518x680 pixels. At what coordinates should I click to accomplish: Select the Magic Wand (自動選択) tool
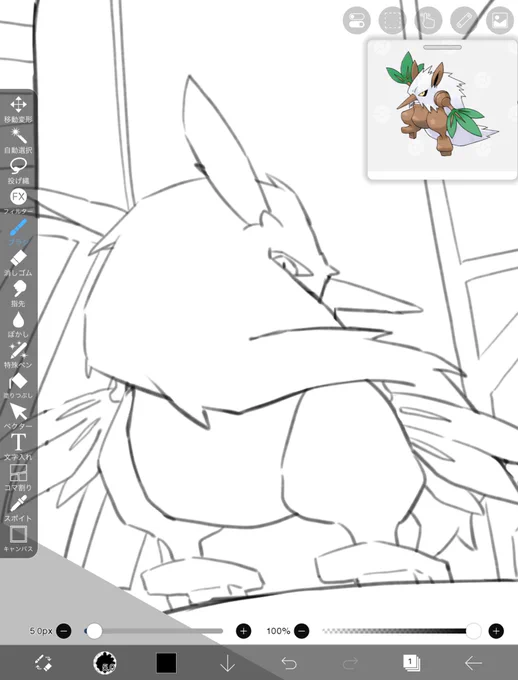coord(18,140)
